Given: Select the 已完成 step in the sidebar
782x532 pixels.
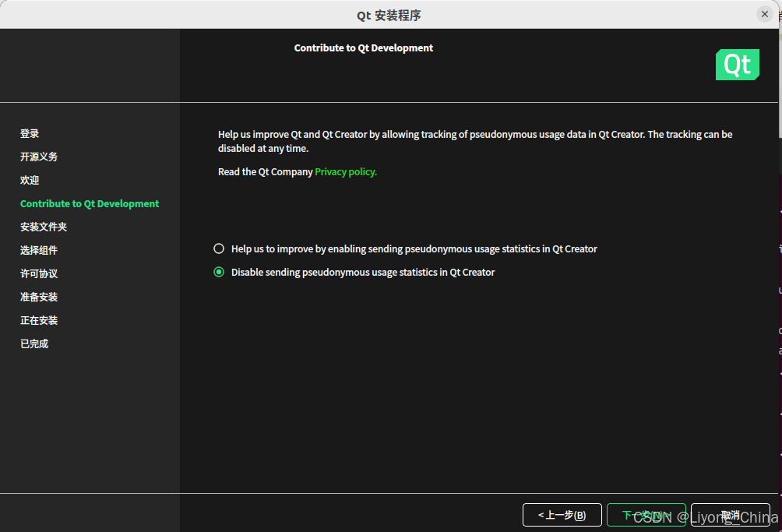Looking at the screenshot, I should 34,344.
